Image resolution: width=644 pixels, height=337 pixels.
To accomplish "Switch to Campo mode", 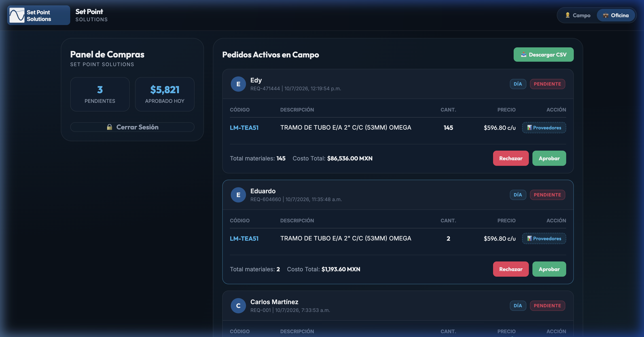I will click(x=578, y=15).
